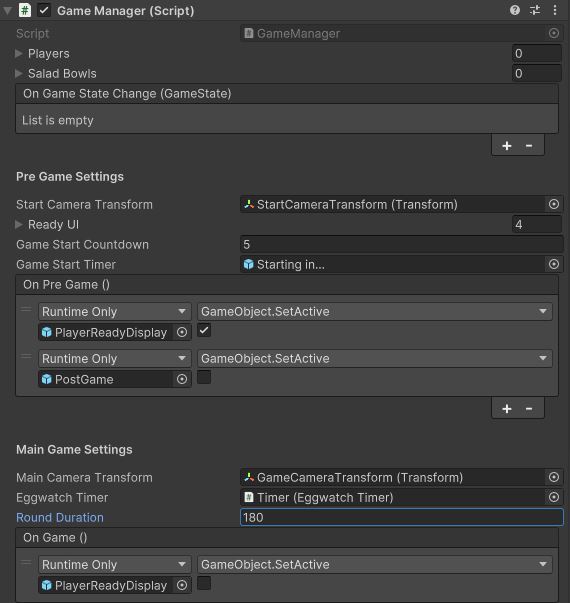Open the Game Manager kebab options menu
The image size is (570, 603).
[555, 10]
